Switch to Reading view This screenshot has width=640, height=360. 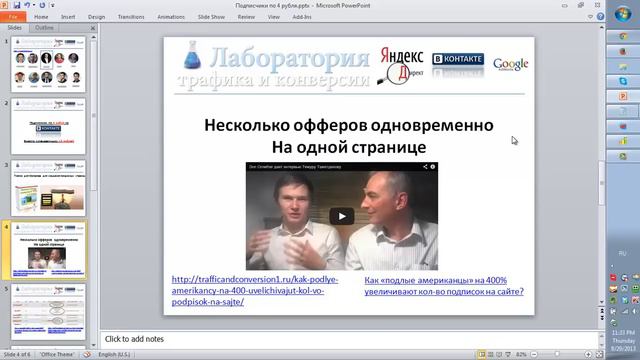tap(499, 354)
